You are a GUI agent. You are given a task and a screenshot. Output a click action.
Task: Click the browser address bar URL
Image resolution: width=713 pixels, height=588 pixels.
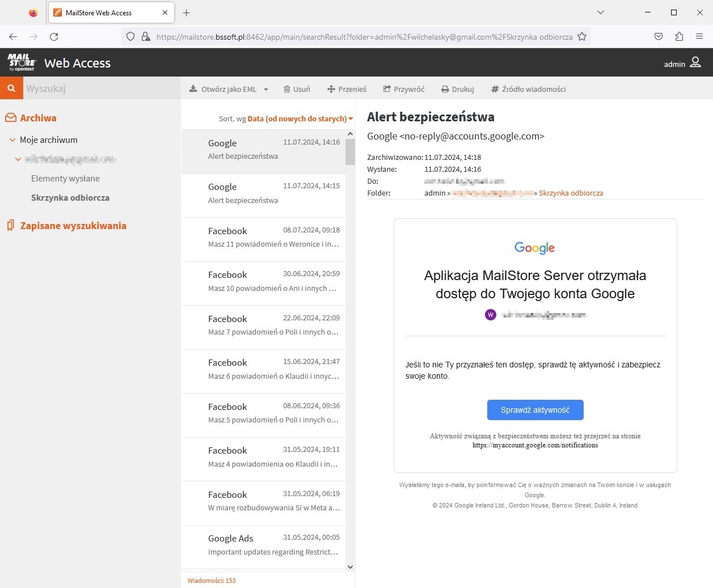pos(364,36)
